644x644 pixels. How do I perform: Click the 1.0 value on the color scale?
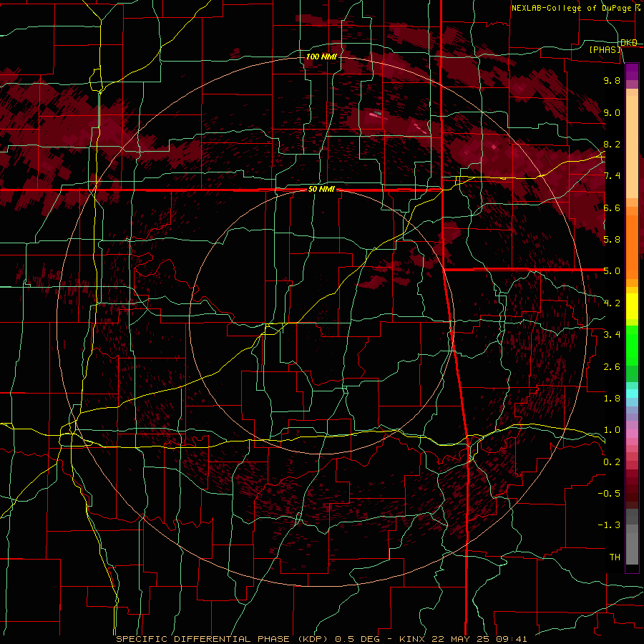[x=612, y=430]
